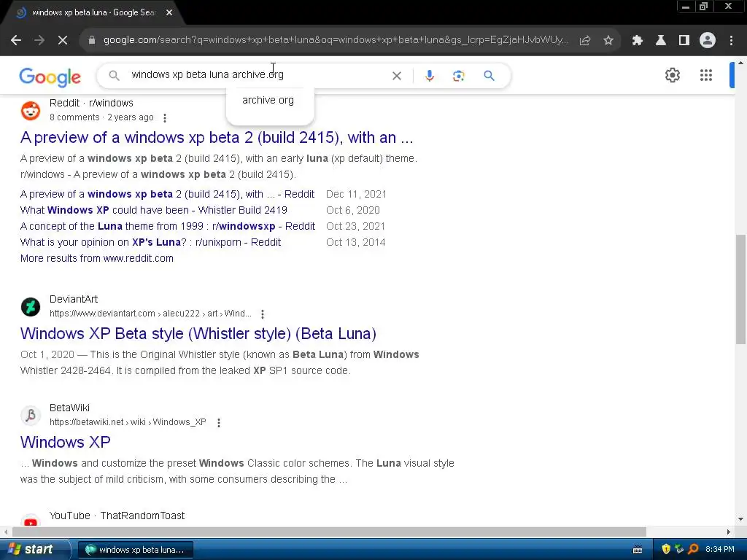This screenshot has height=560, width=747.
Task: Click the on-screen keyboard tray icon
Action: pyautogui.click(x=638, y=550)
